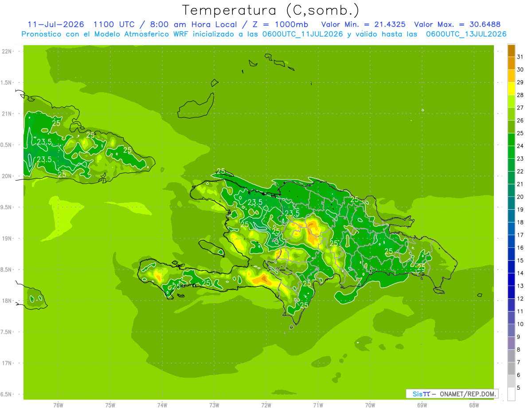The height and width of the screenshot is (411, 532).
Task: Click the "24" value on the color scale
Action: [x=520, y=146]
